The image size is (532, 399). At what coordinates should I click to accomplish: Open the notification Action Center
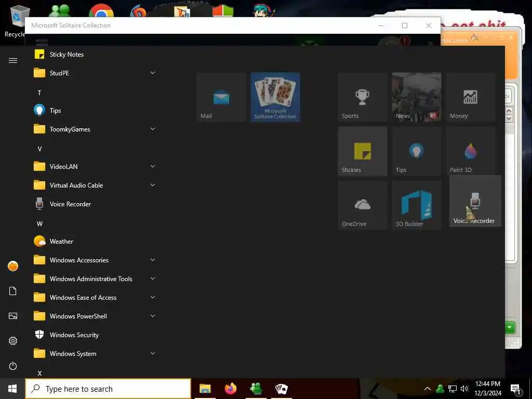(x=515, y=389)
